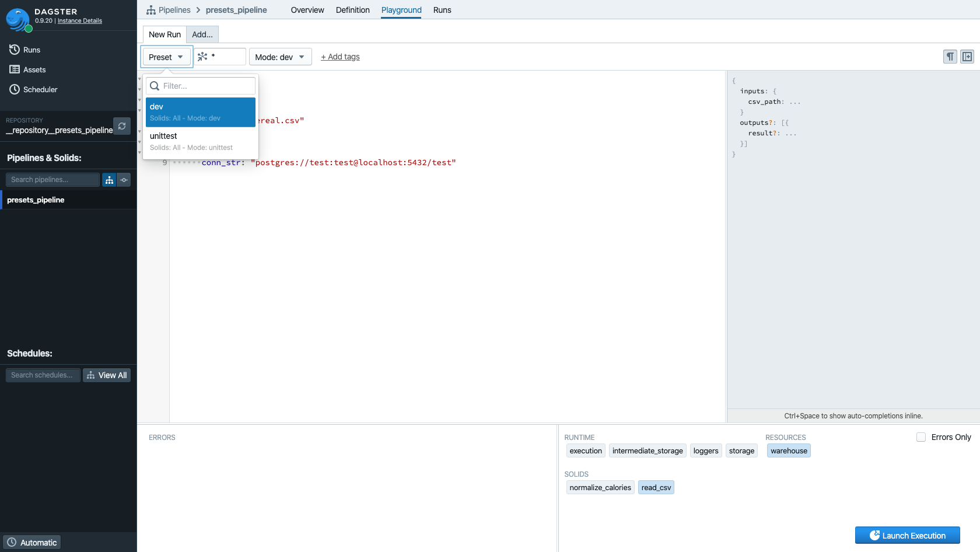
Task: Click the Automatic clock icon at bottom
Action: point(12,543)
